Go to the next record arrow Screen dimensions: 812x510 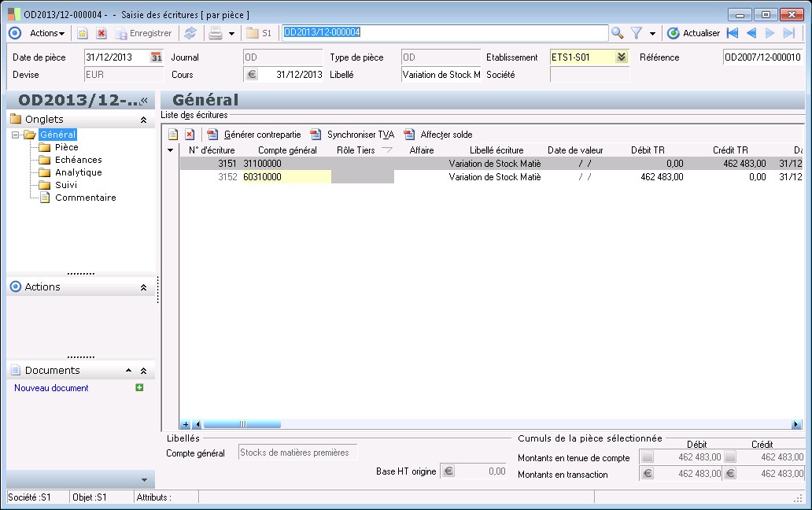pyautogui.click(x=770, y=33)
